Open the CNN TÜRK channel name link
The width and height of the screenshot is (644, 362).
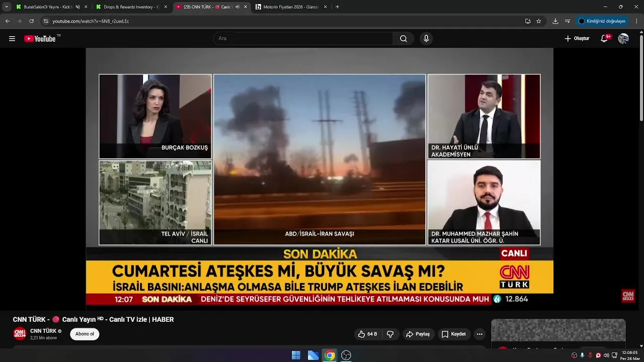pos(43,331)
